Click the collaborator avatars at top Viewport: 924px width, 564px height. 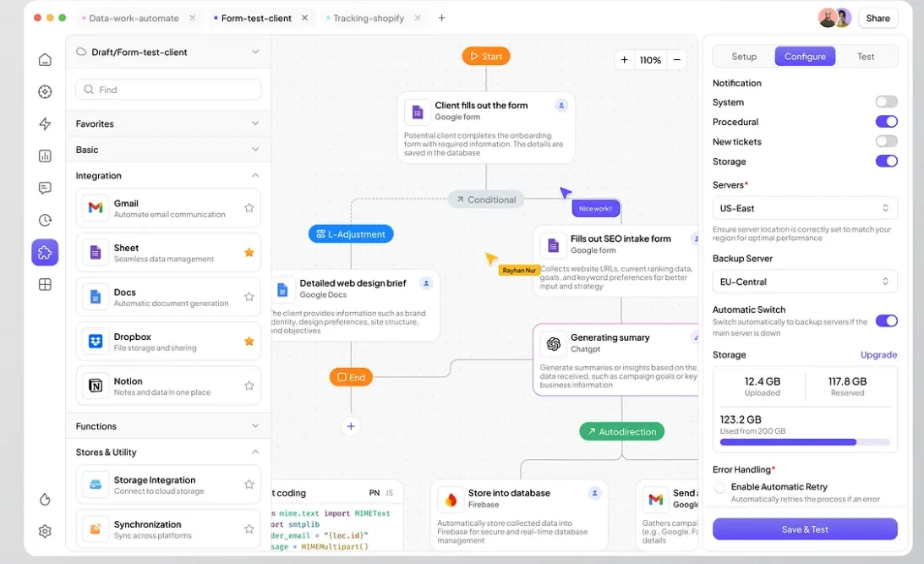coord(834,19)
